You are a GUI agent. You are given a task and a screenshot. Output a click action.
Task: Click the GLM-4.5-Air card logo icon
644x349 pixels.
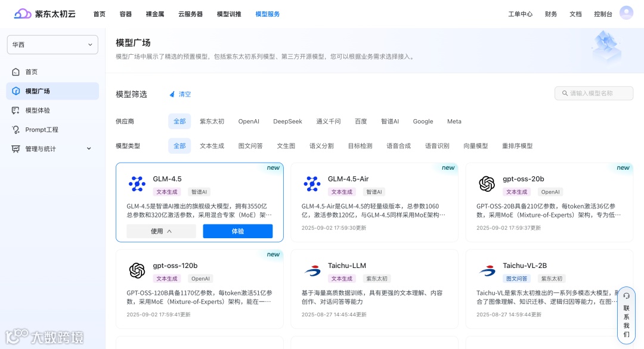pyautogui.click(x=312, y=183)
